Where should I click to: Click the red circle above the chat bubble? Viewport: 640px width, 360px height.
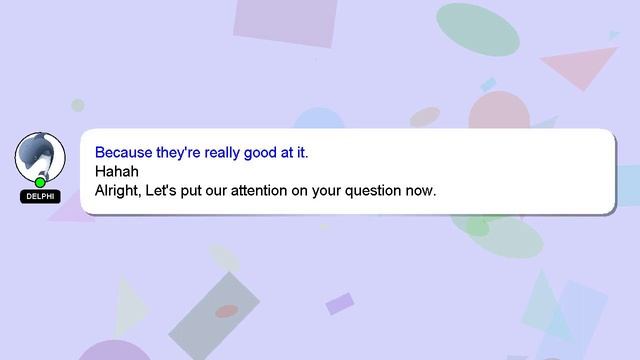(x=499, y=110)
